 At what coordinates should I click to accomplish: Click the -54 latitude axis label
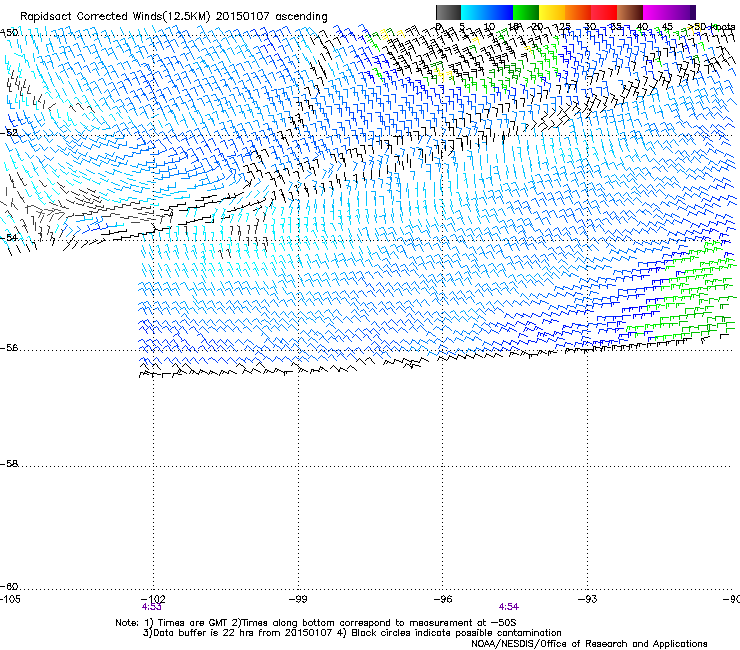pyautogui.click(x=9, y=237)
